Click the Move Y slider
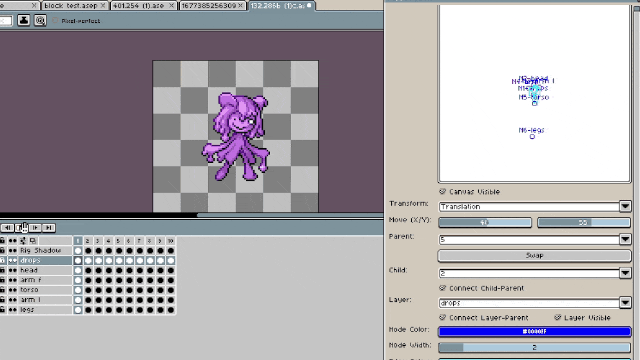This screenshot has height=360, width=640. coord(584,222)
